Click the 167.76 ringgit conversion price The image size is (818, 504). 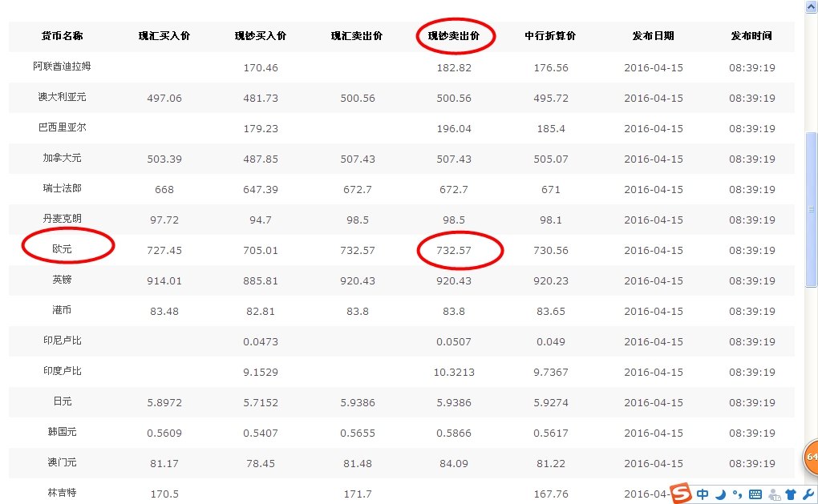pos(551,494)
